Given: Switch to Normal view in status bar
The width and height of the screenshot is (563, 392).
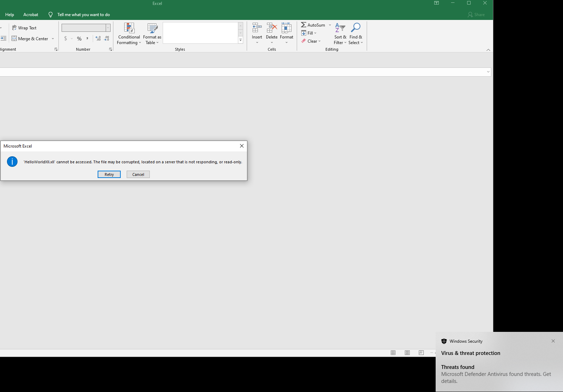Looking at the screenshot, I should pos(393,353).
